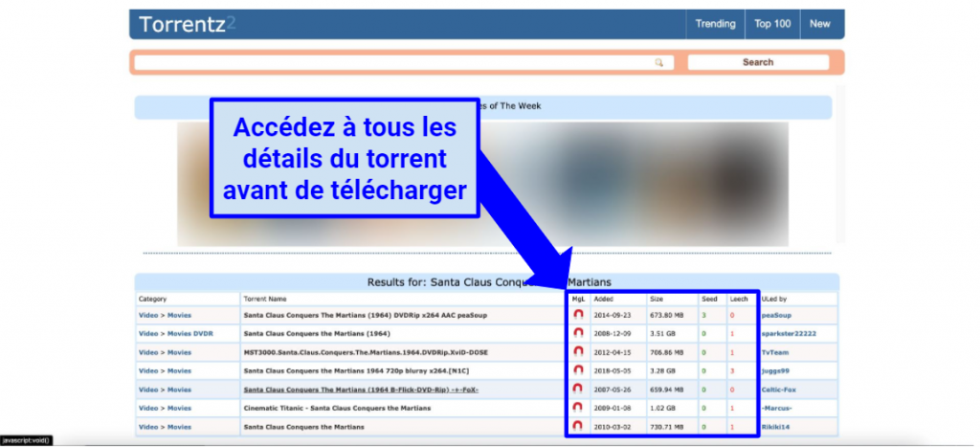This screenshot has height=447, width=980.
Task: Open 'Santa Claus Conquers the Martians (1964)' torrent
Action: (x=317, y=334)
